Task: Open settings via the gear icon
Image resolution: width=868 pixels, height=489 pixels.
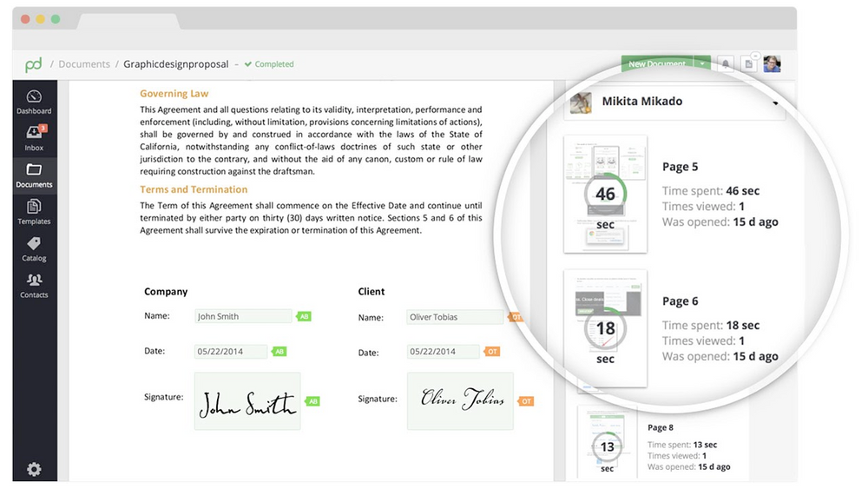Action: point(34,469)
